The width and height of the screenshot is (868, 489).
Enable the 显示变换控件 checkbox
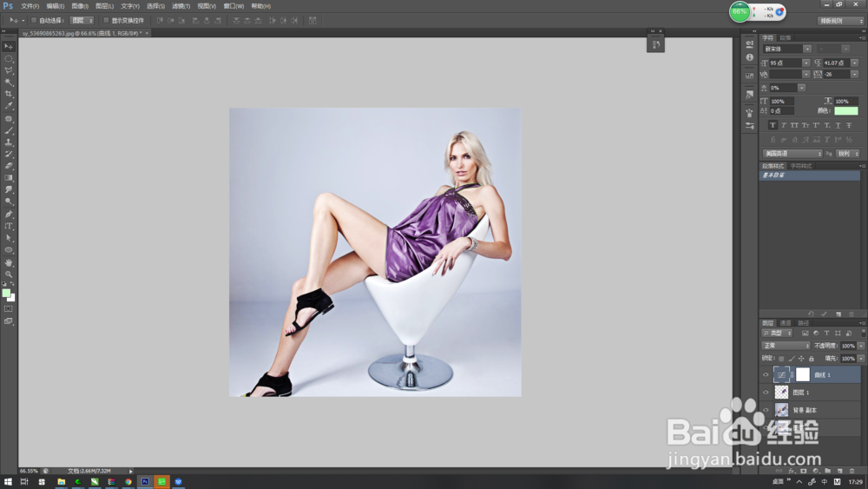click(x=106, y=21)
